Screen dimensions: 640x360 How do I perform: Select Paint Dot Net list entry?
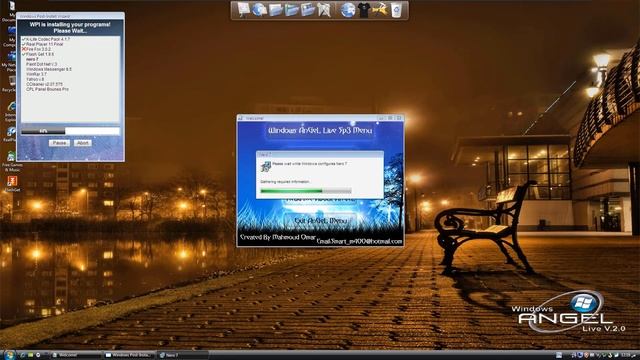tap(42, 64)
